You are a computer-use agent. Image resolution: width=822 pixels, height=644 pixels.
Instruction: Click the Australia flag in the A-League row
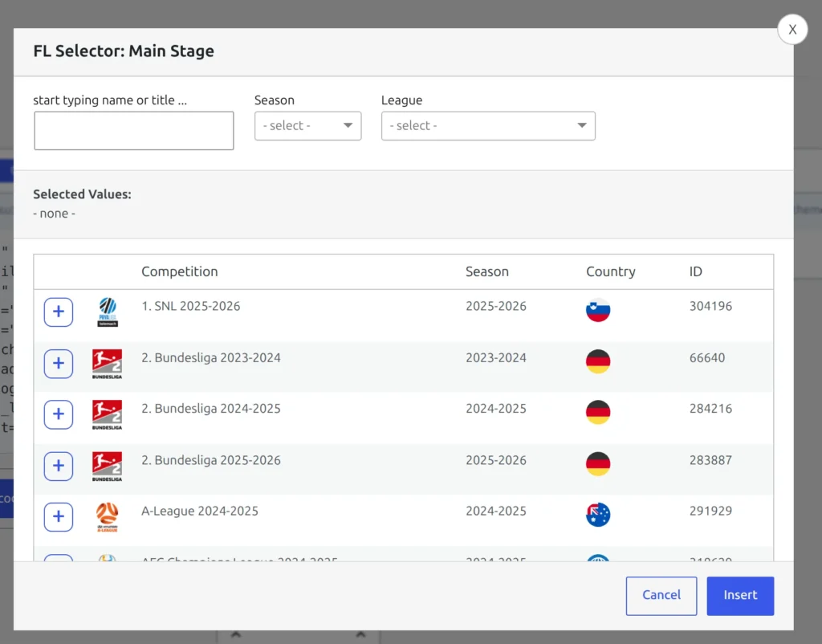[598, 515]
